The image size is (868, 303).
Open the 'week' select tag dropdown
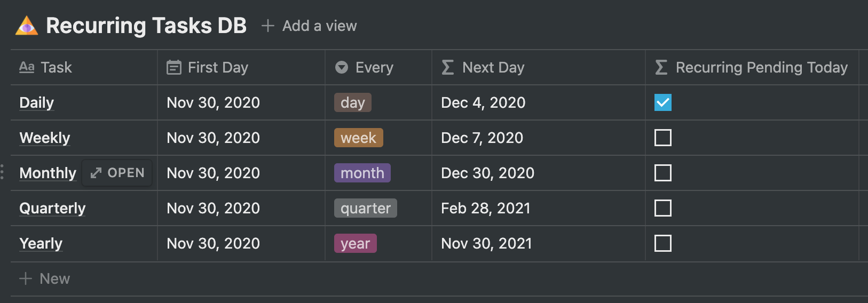[358, 138]
